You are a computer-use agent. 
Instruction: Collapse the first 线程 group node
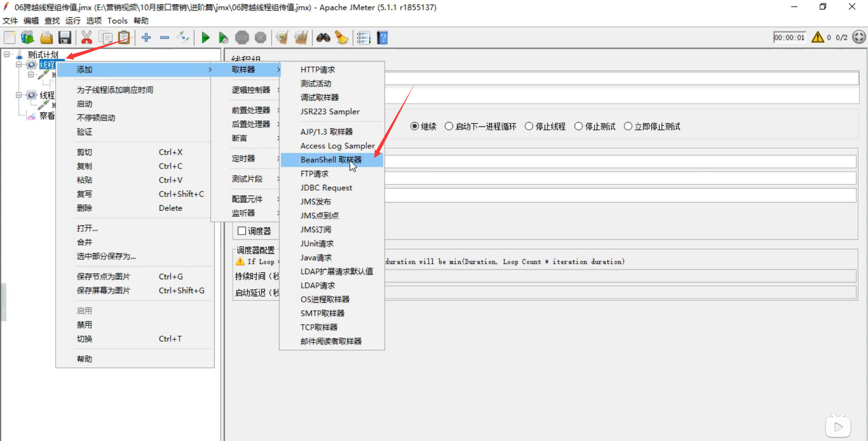pyautogui.click(x=19, y=64)
